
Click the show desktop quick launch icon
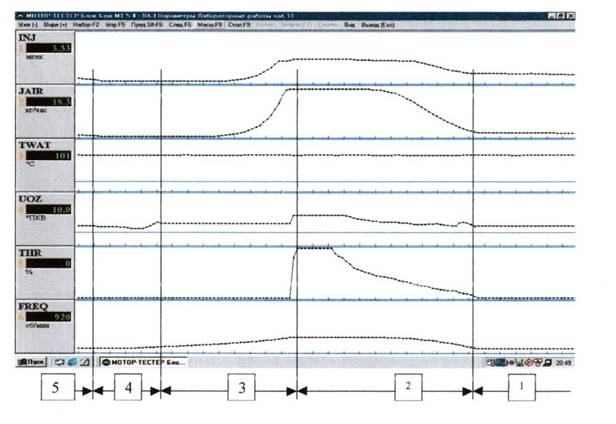click(60, 362)
